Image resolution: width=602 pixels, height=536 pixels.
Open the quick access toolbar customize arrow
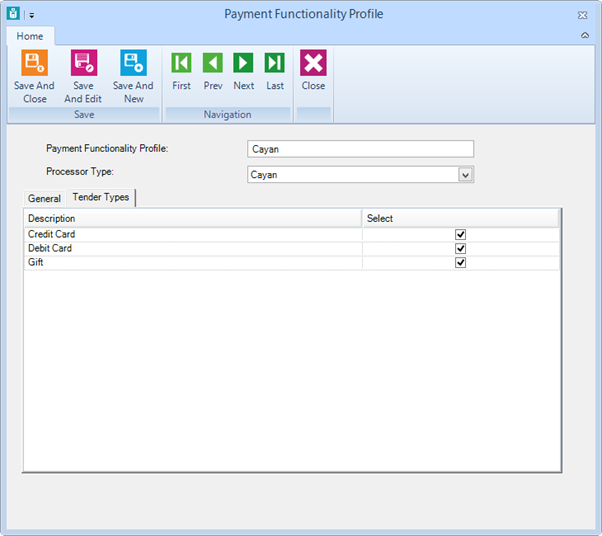tap(32, 15)
